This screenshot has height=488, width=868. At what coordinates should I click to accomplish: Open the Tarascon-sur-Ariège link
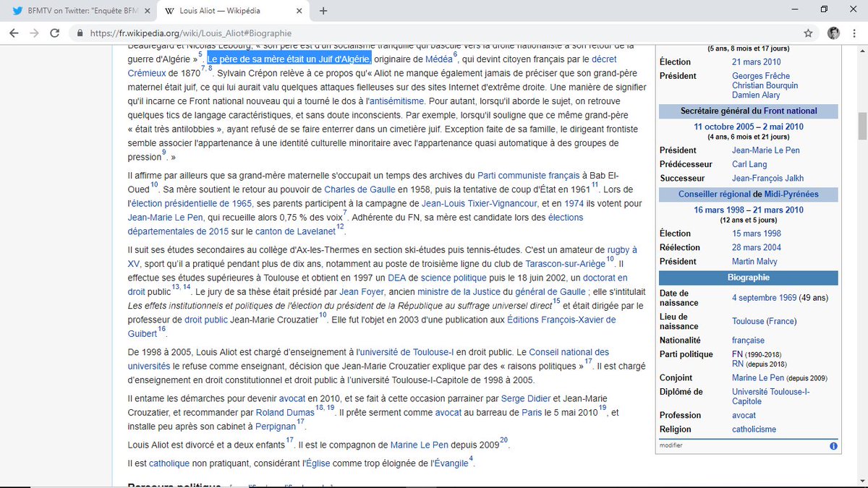pos(566,264)
